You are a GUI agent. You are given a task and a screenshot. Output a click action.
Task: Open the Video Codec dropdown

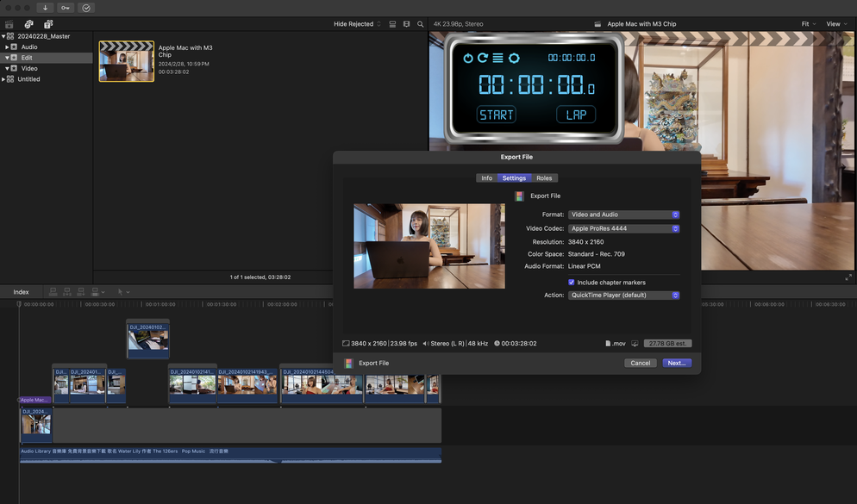[x=623, y=229]
